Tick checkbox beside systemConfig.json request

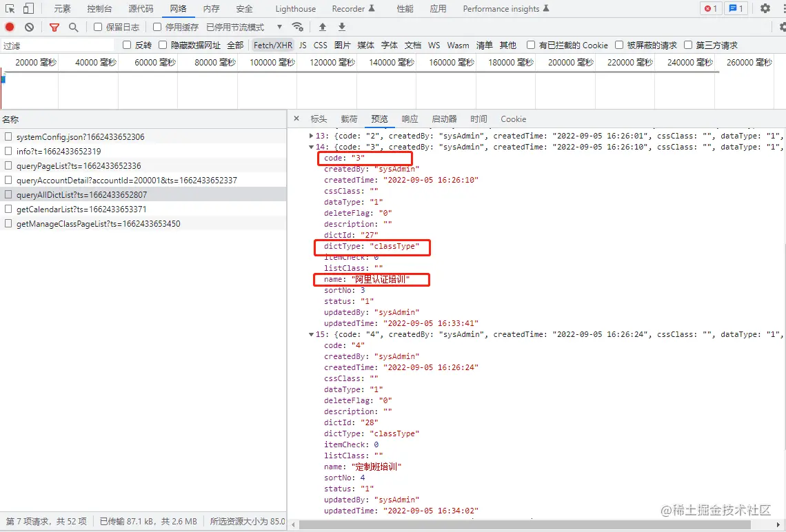8,136
